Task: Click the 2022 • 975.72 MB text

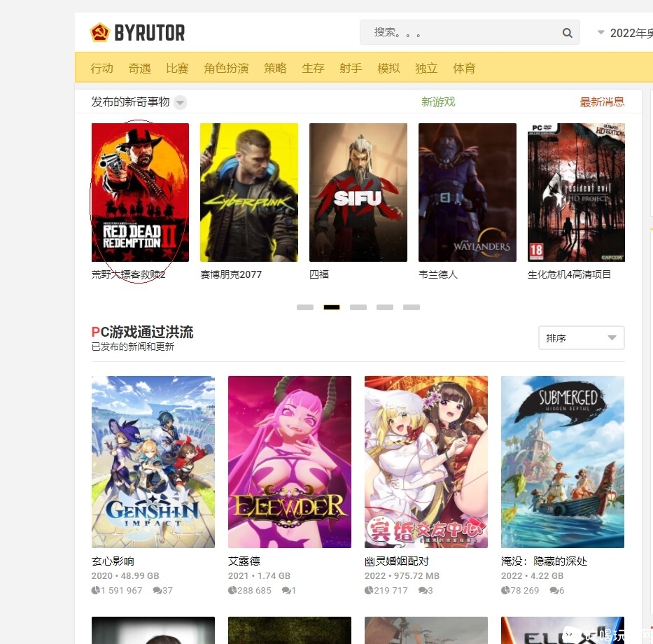Action: point(402,575)
